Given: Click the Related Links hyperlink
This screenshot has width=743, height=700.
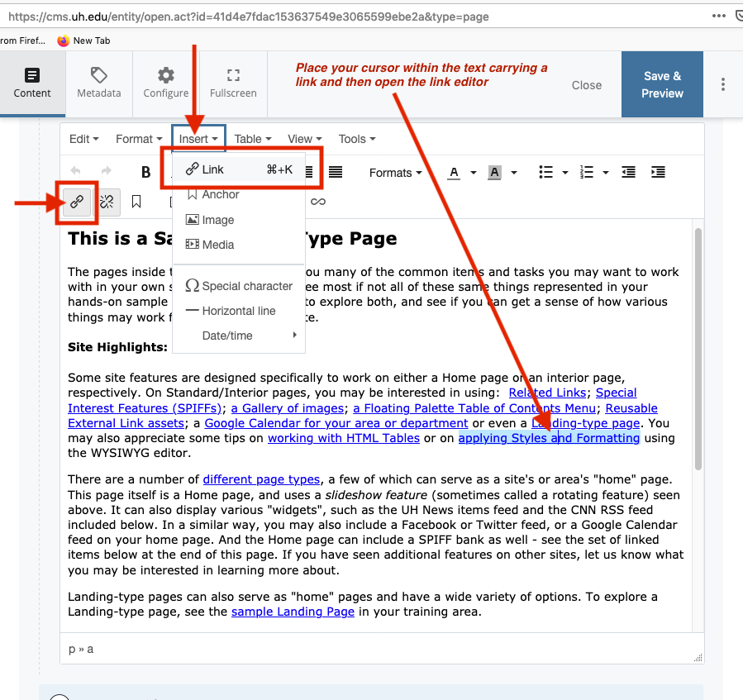Looking at the screenshot, I should [x=547, y=393].
